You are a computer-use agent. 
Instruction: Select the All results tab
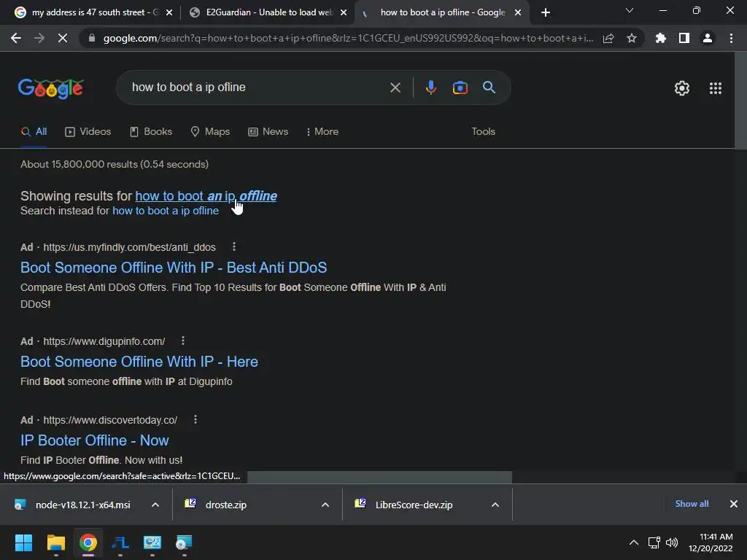tap(34, 131)
